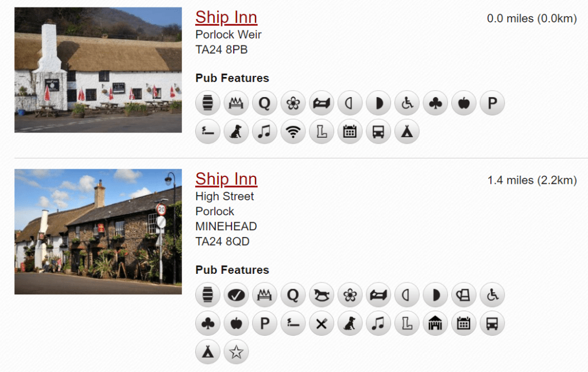Select the tent camping icon for High Street pub

[x=208, y=352]
